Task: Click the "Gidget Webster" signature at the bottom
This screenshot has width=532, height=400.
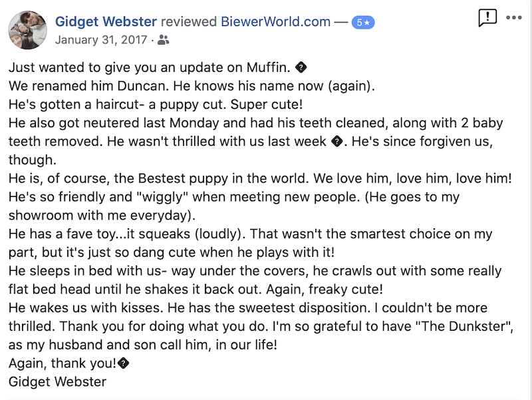Action: pyautogui.click(x=57, y=382)
